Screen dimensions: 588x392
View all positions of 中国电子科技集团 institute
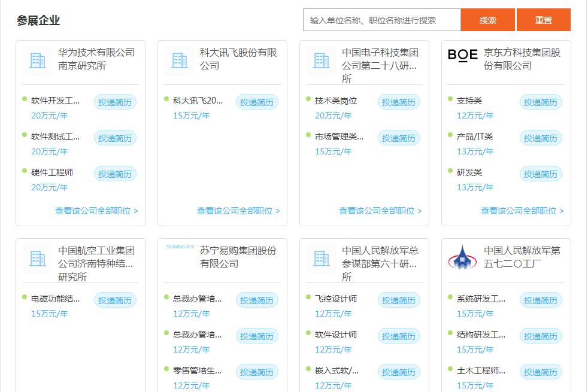380,211
